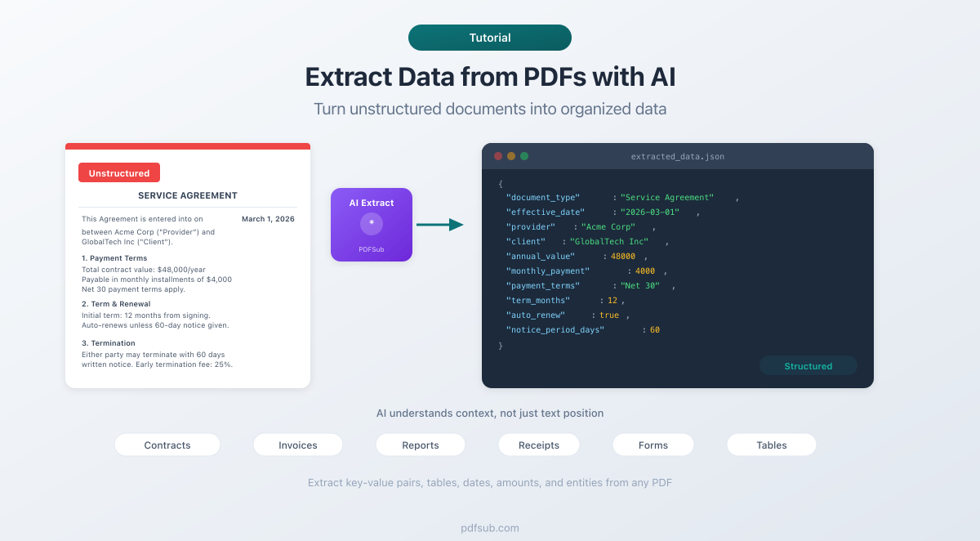Click the "client" JSON key
The image size is (980, 541).
526,241
